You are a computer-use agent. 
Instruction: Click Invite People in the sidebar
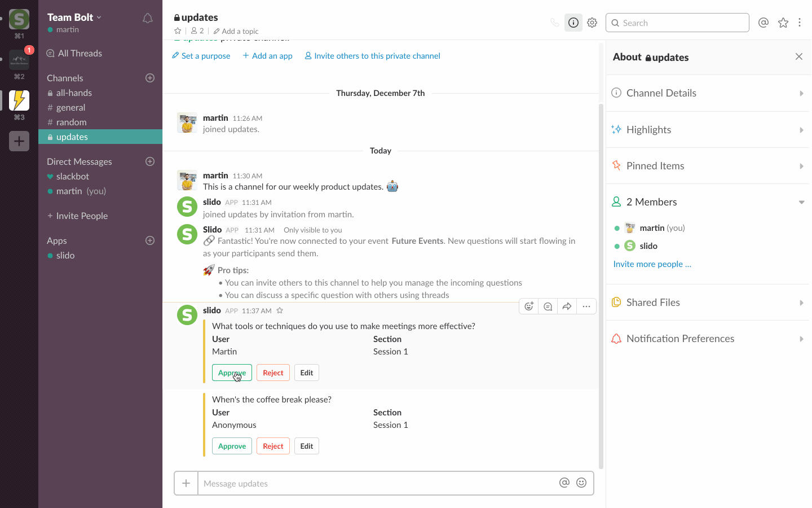(x=78, y=216)
